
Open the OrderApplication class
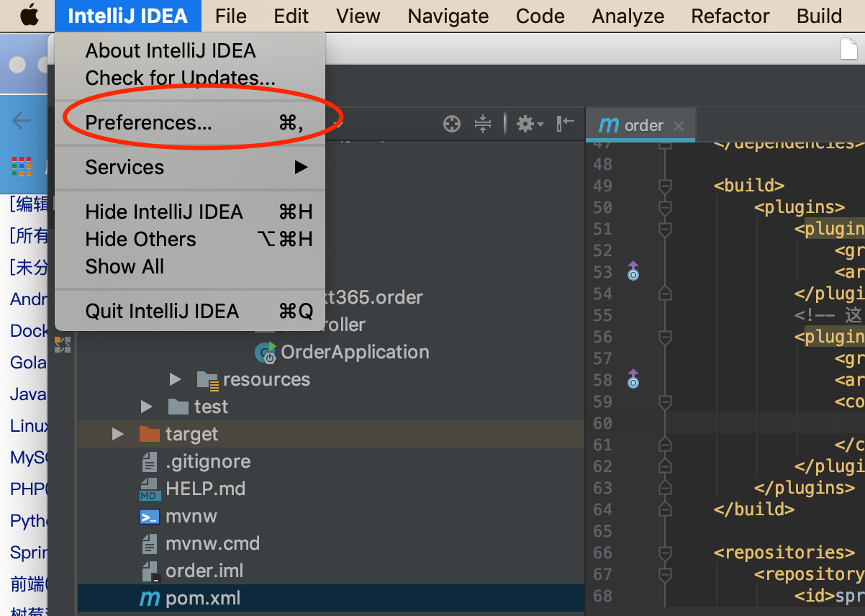coord(355,353)
